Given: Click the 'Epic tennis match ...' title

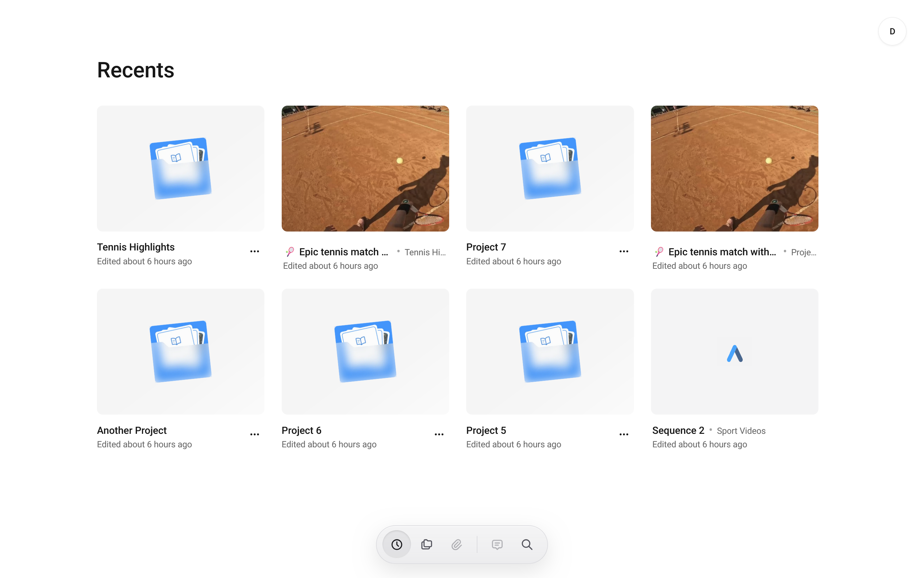Looking at the screenshot, I should 344,252.
